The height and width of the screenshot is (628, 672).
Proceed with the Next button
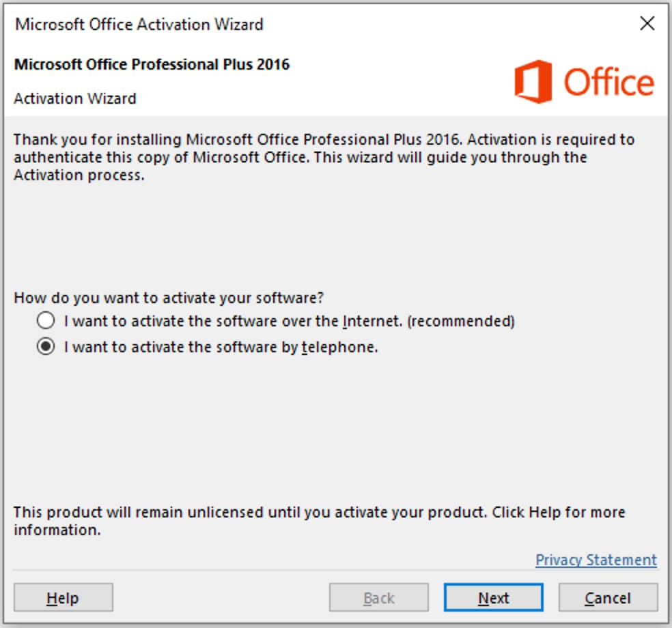[x=493, y=598]
